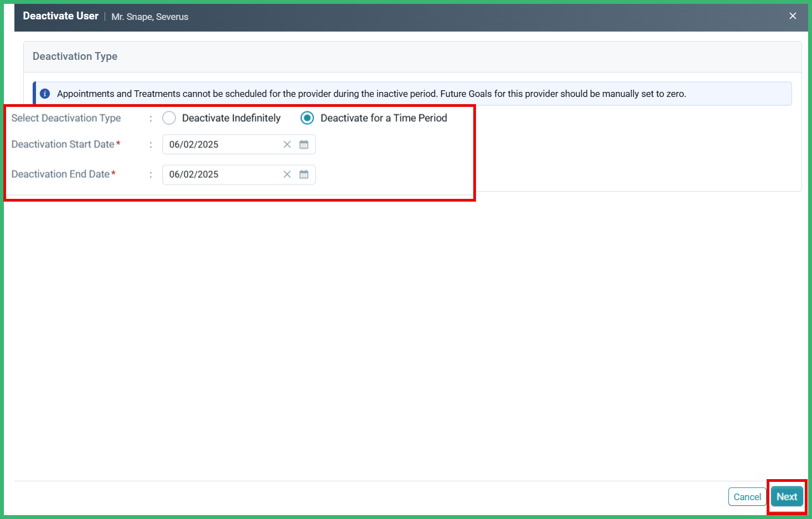The image size is (812, 519).
Task: Click the Next button
Action: click(787, 496)
